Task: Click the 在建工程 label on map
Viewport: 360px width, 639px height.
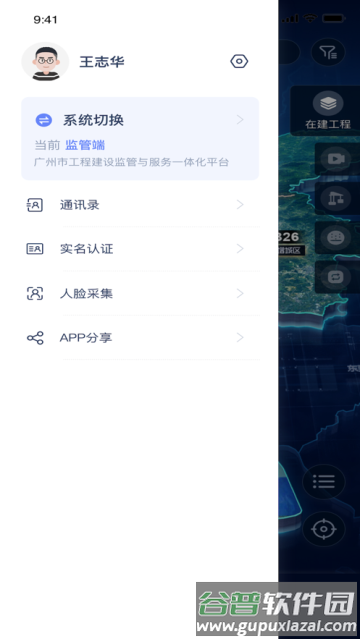Action: [x=328, y=124]
